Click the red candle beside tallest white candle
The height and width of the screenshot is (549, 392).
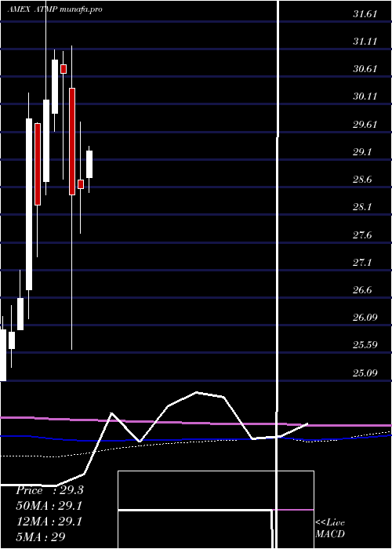click(x=38, y=164)
